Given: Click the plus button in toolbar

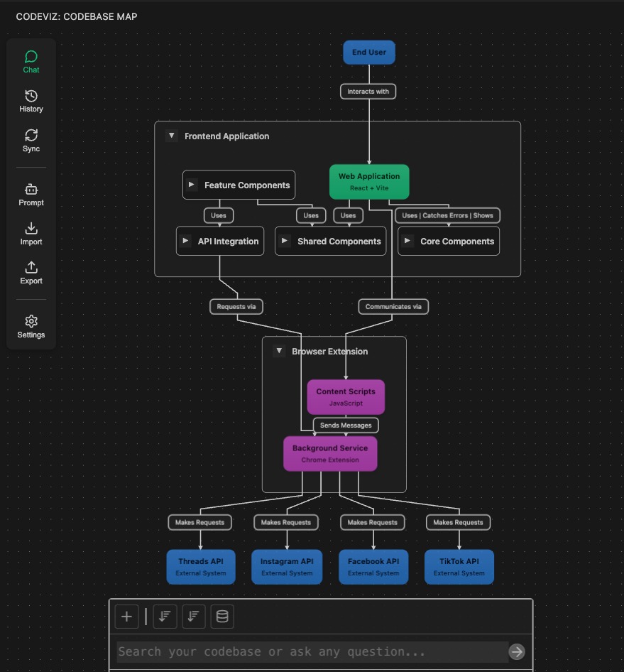Looking at the screenshot, I should [x=127, y=617].
